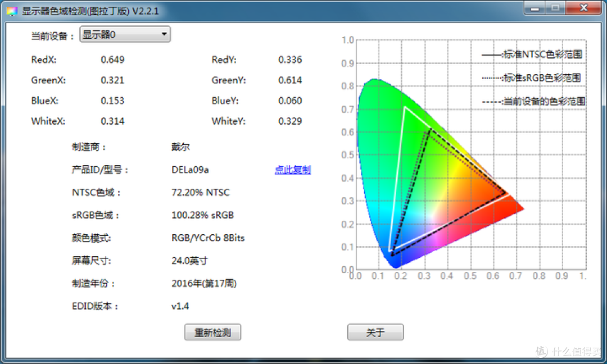
Task: Select the BlueX value 0.153
Action: pos(112,101)
